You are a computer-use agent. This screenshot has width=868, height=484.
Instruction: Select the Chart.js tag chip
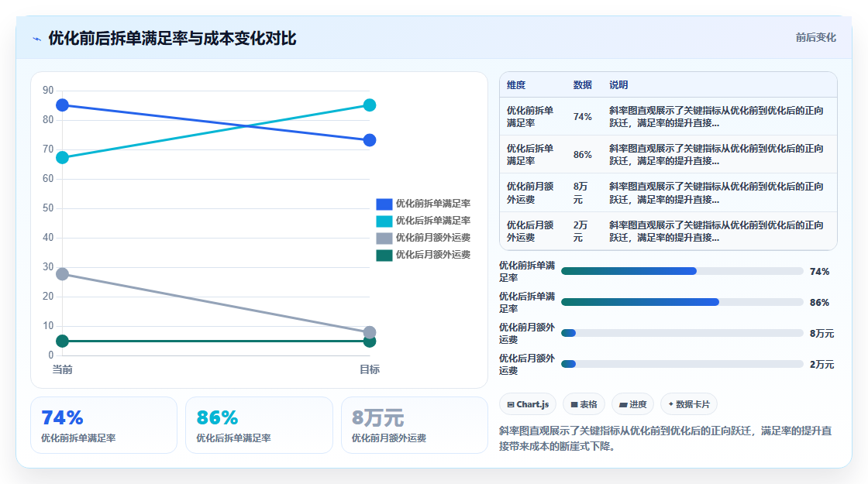click(x=528, y=404)
